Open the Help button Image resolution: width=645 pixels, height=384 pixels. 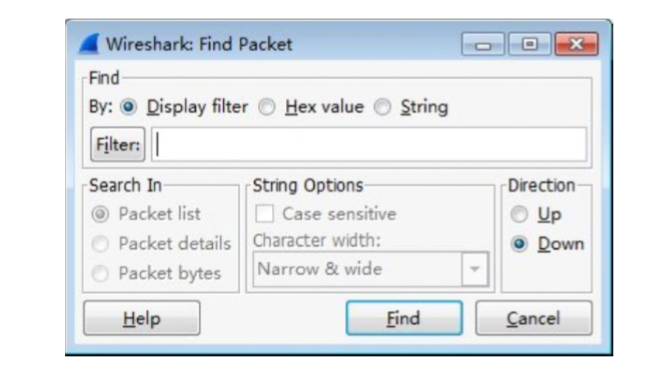point(142,318)
